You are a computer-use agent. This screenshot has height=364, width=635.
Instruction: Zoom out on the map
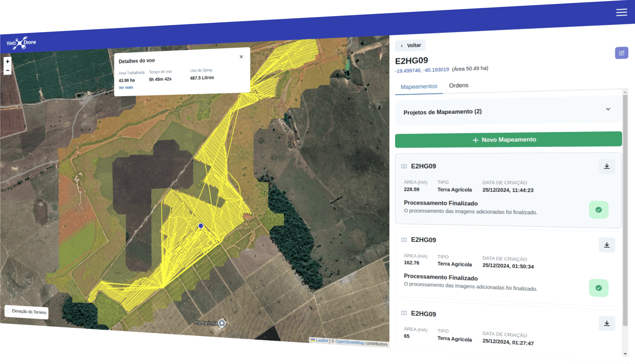click(8, 70)
